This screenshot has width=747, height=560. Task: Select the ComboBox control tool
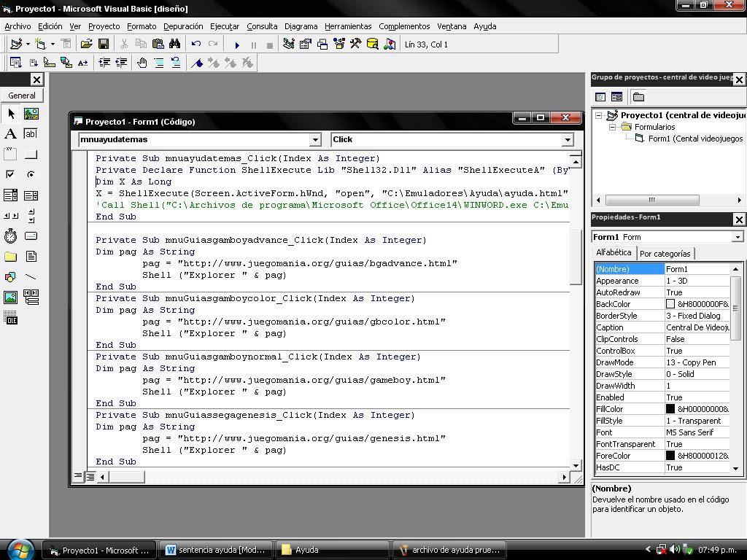(10, 195)
